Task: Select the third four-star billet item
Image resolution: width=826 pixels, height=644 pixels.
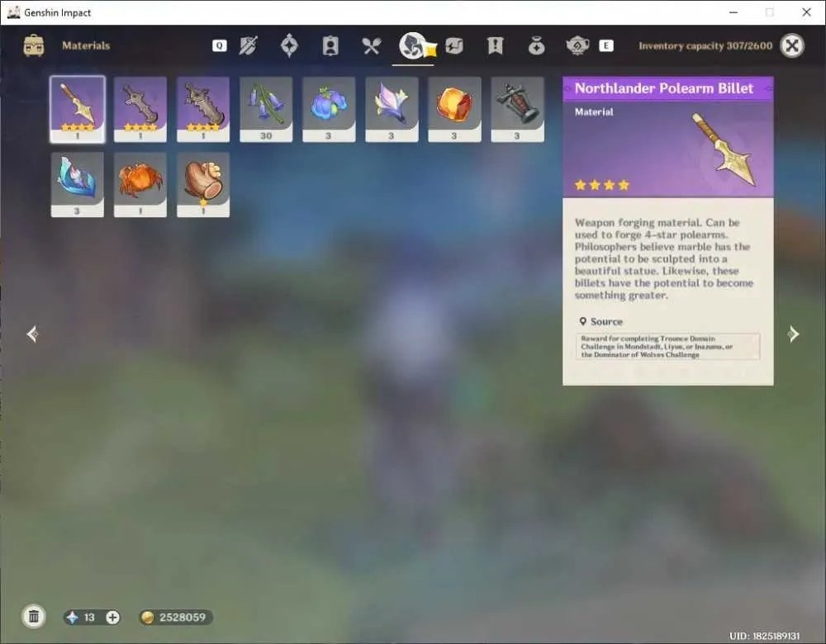Action: click(203, 109)
